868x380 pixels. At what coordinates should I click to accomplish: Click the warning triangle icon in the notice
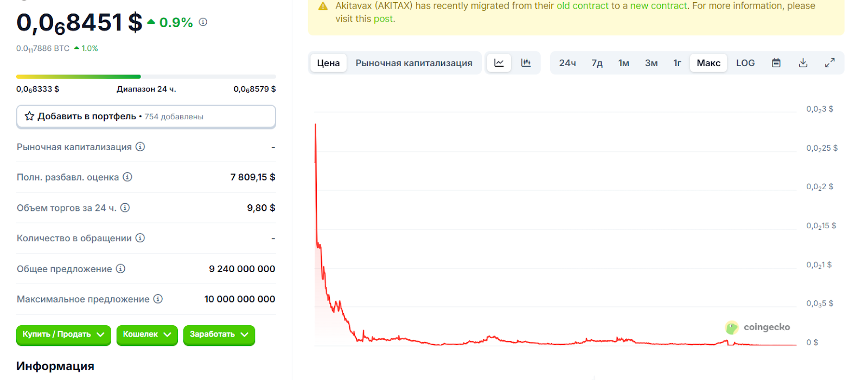[x=323, y=6]
